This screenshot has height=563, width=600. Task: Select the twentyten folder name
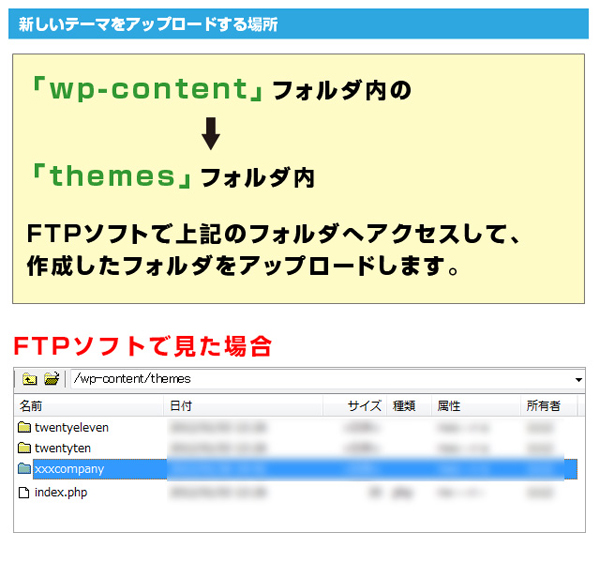pyautogui.click(x=63, y=448)
